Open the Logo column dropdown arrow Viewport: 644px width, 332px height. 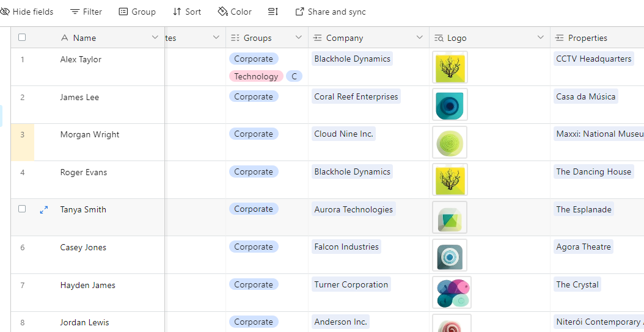541,37
